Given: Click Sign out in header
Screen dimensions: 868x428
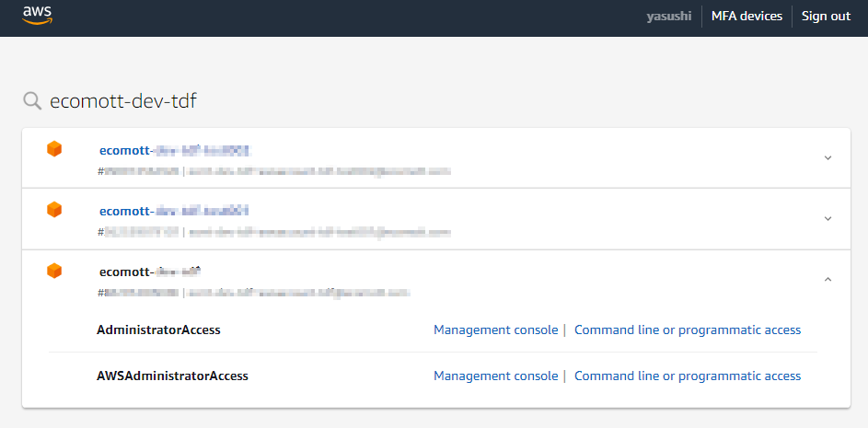Looking at the screenshot, I should [826, 16].
